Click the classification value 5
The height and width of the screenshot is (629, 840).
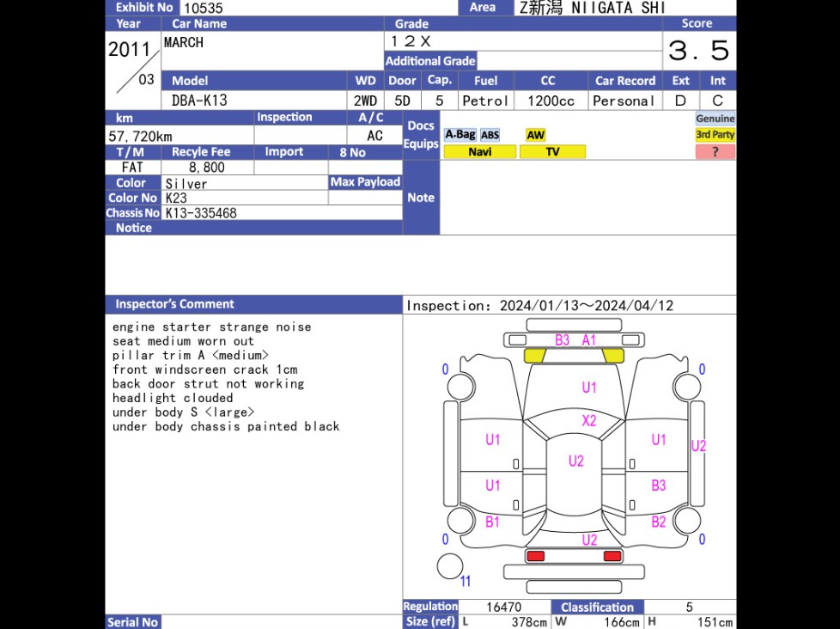pyautogui.click(x=689, y=607)
